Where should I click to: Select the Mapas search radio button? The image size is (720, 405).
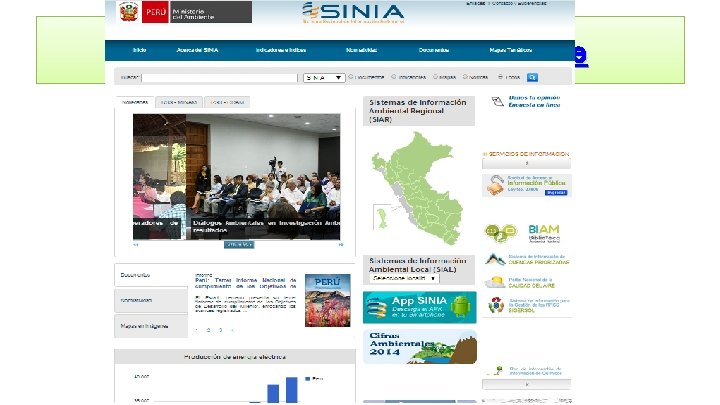point(435,77)
